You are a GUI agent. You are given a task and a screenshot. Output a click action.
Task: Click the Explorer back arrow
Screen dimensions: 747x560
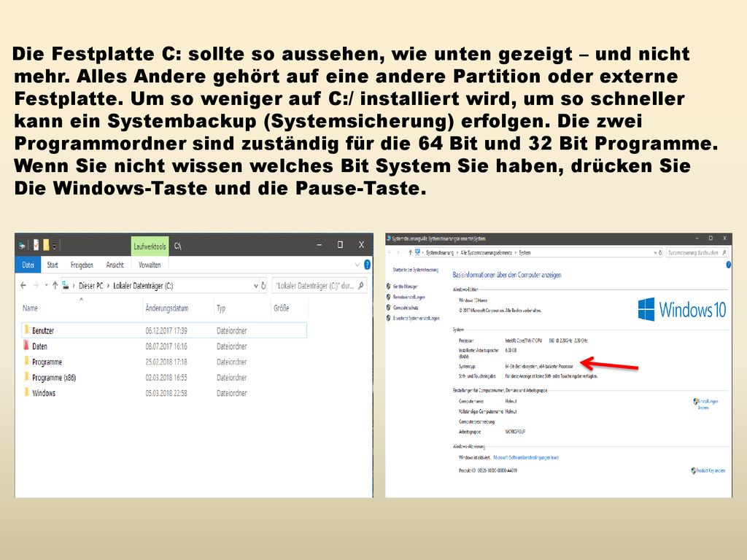[x=23, y=285]
